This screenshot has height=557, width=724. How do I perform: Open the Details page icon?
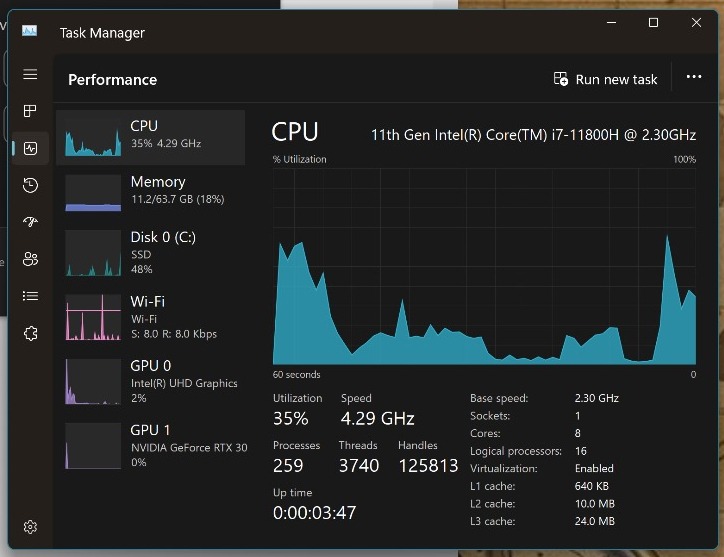point(30,296)
